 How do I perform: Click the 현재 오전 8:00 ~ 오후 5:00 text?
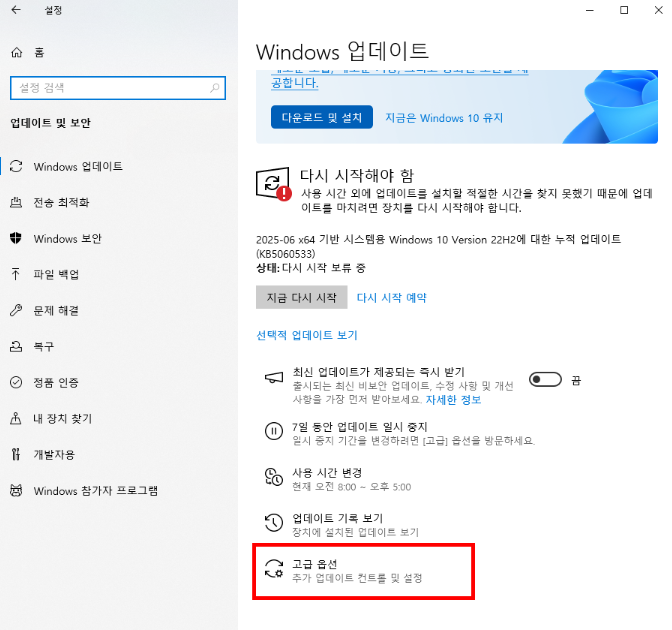[x=351, y=487]
